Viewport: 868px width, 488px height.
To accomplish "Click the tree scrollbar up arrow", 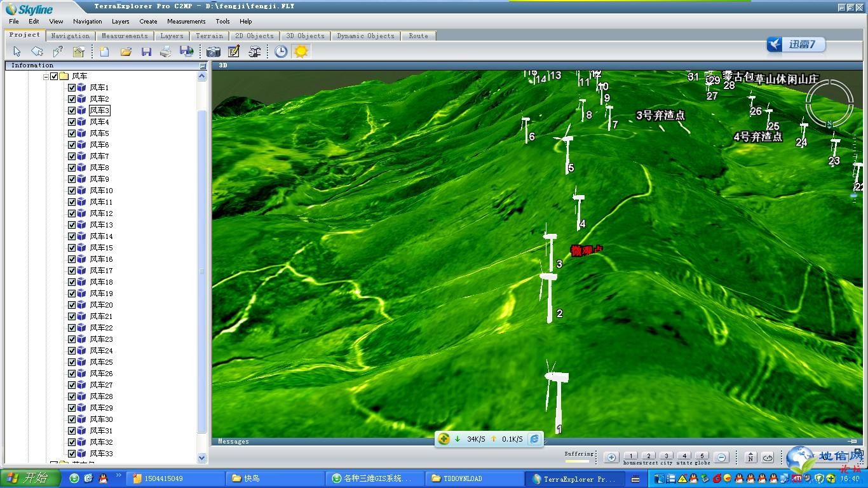I will coord(202,76).
